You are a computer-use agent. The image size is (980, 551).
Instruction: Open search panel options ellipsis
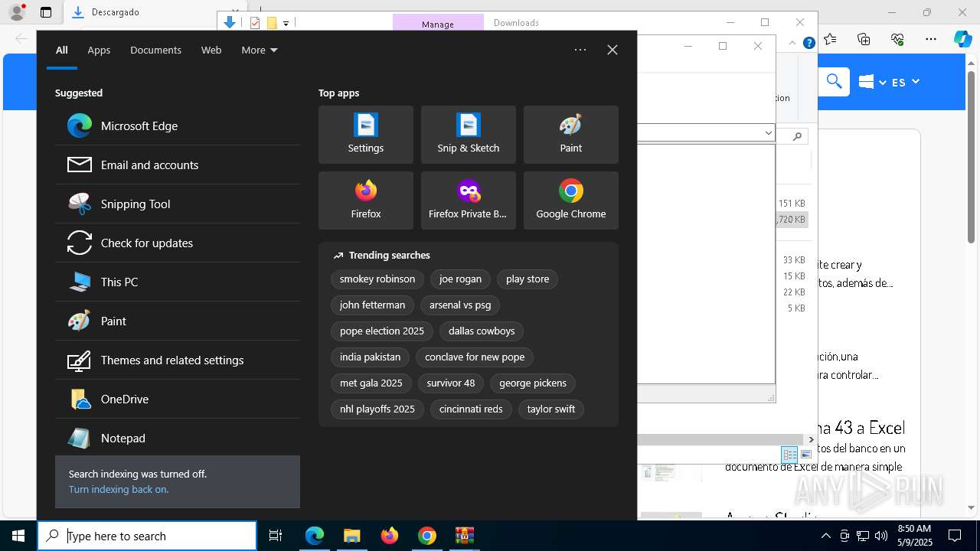(x=580, y=50)
